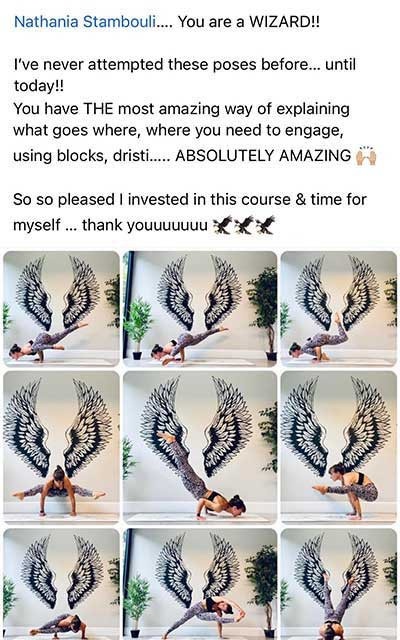Open the bottom-right legs-up inversion photo
The width and height of the screenshot is (400, 640).
[338, 584]
